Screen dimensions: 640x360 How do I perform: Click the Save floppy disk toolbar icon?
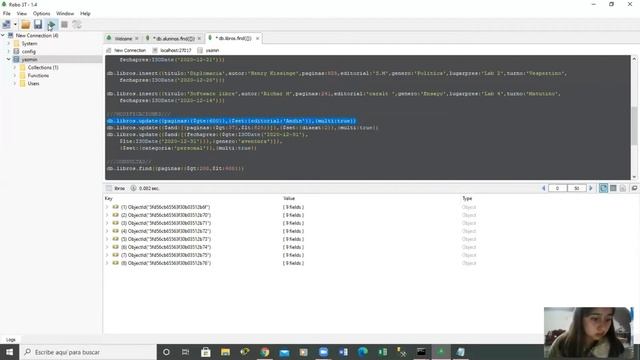click(38, 25)
